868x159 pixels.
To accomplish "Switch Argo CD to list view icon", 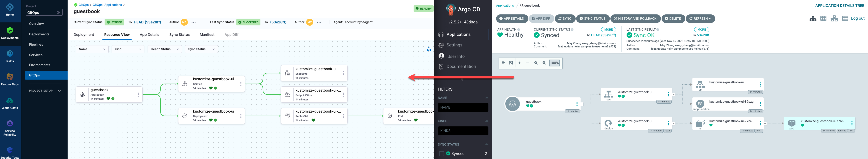I will [845, 19].
